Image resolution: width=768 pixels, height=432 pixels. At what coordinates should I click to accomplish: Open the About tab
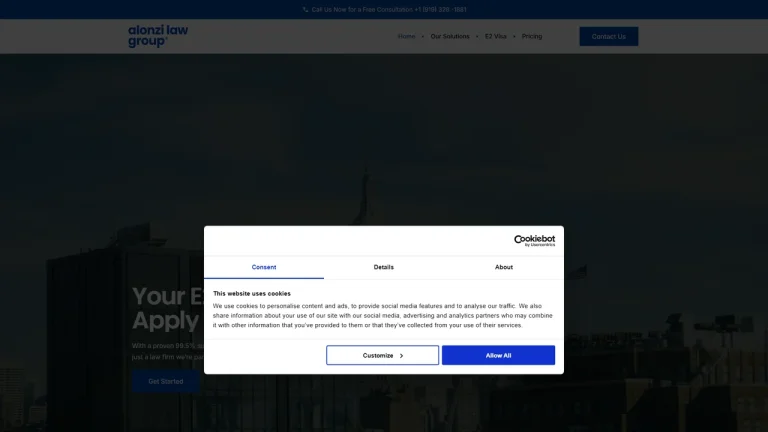click(x=504, y=267)
